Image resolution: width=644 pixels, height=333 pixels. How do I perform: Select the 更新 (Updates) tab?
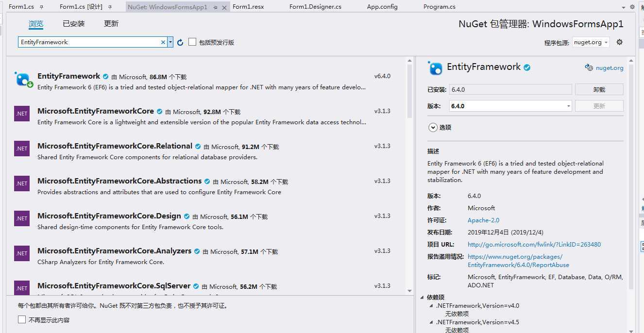pyautogui.click(x=111, y=24)
